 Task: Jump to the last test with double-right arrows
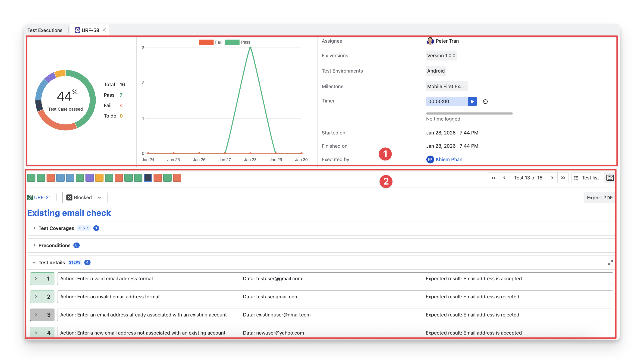[563, 178]
